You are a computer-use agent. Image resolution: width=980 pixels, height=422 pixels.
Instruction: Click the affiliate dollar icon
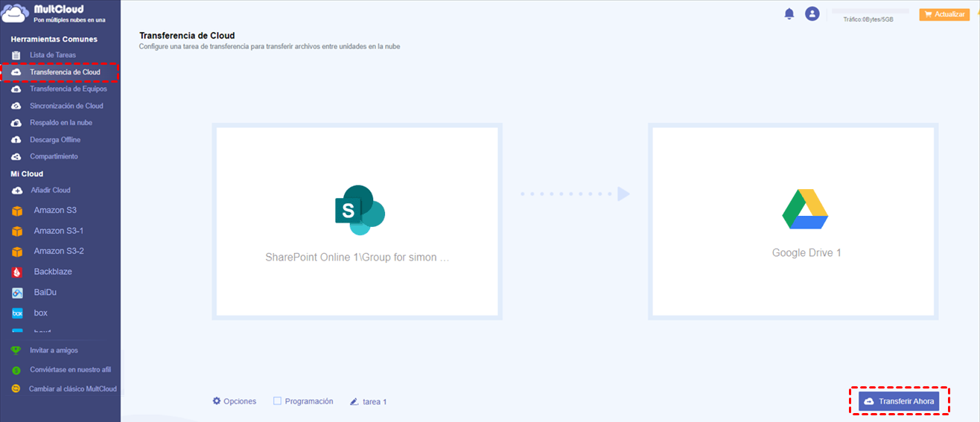16,370
